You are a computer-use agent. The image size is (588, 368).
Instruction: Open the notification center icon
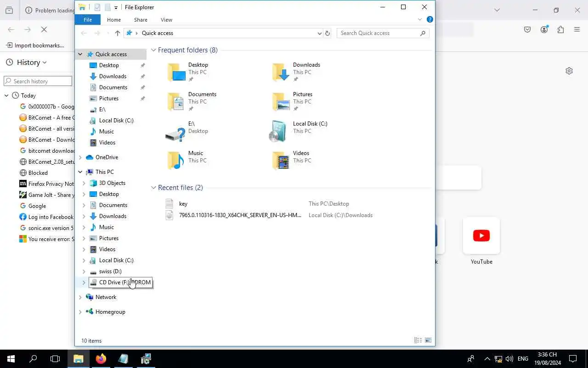573,359
